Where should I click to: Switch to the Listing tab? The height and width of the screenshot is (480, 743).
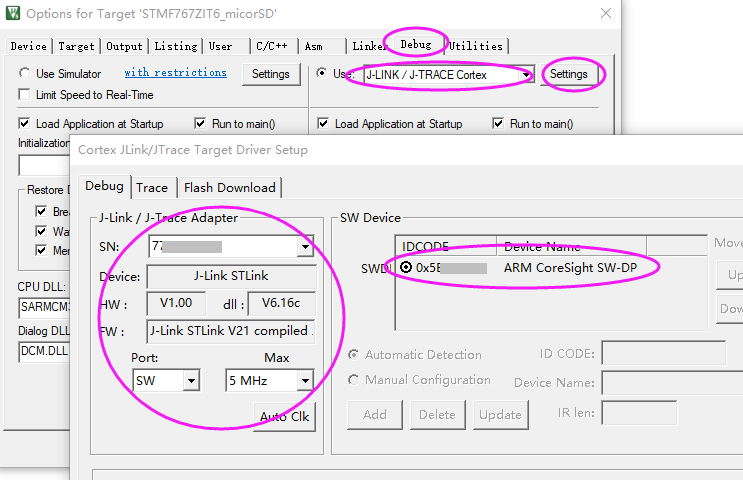(176, 46)
